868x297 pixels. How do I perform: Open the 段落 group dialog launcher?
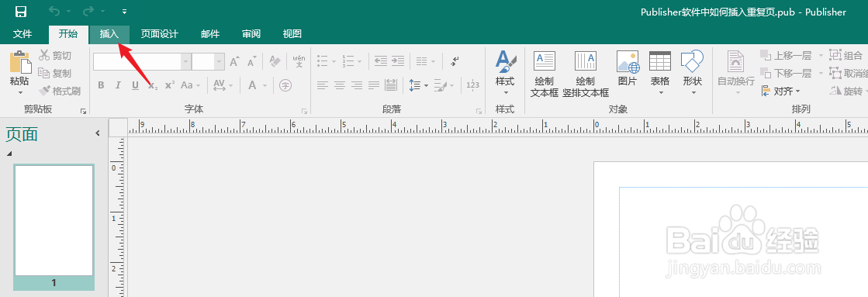(x=479, y=111)
